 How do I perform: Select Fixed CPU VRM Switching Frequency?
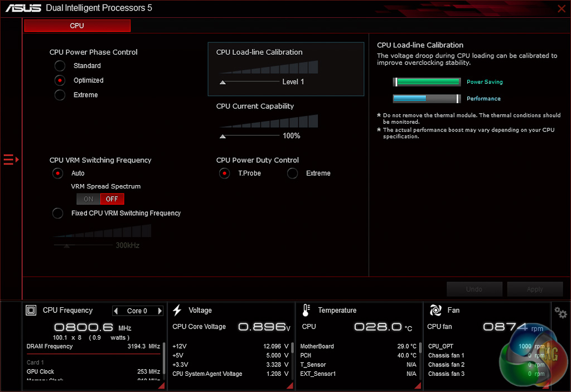coord(57,213)
